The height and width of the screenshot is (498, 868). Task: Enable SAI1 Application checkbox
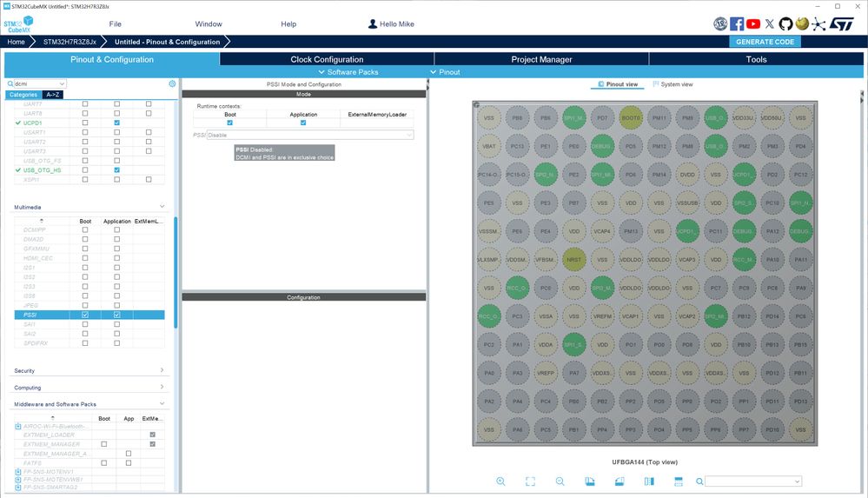(x=116, y=324)
